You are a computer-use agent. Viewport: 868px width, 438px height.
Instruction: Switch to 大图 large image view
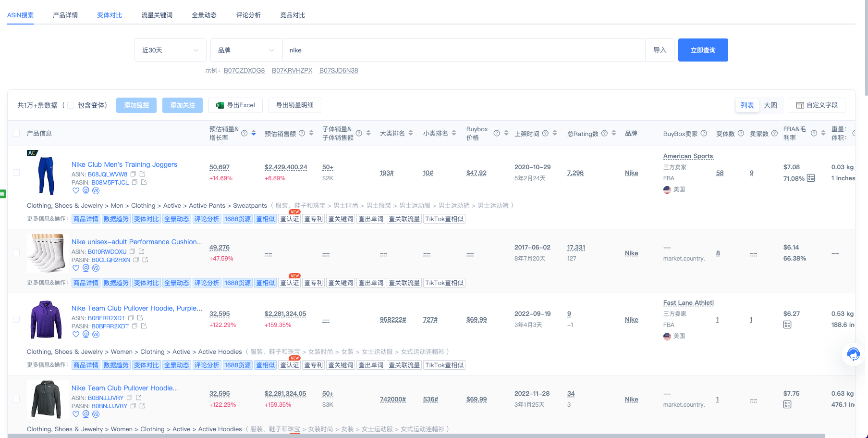point(770,105)
